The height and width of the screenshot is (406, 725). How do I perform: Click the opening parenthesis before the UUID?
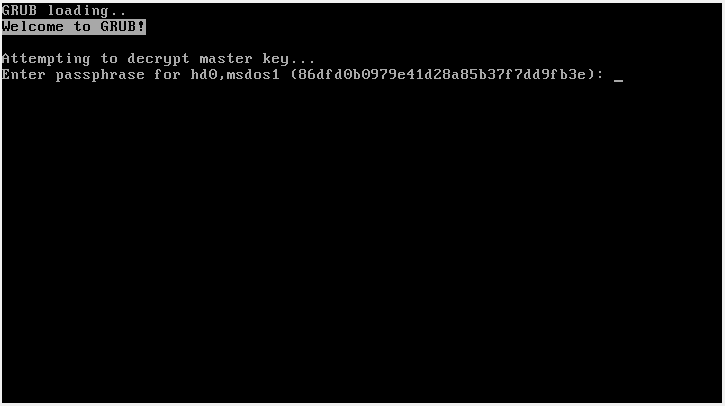(x=294, y=74)
